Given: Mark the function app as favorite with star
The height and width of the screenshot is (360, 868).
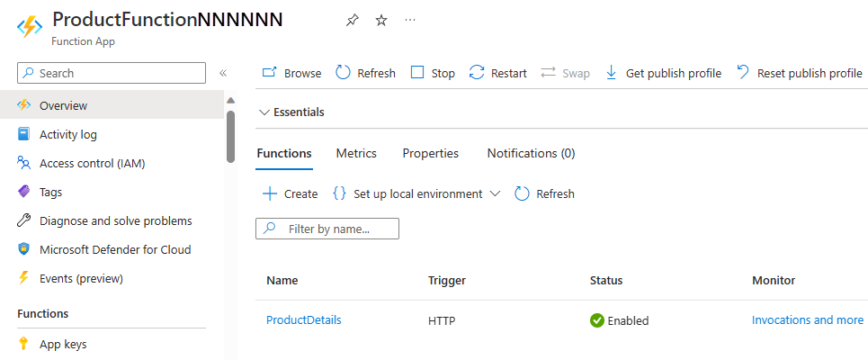Looking at the screenshot, I should click(381, 21).
